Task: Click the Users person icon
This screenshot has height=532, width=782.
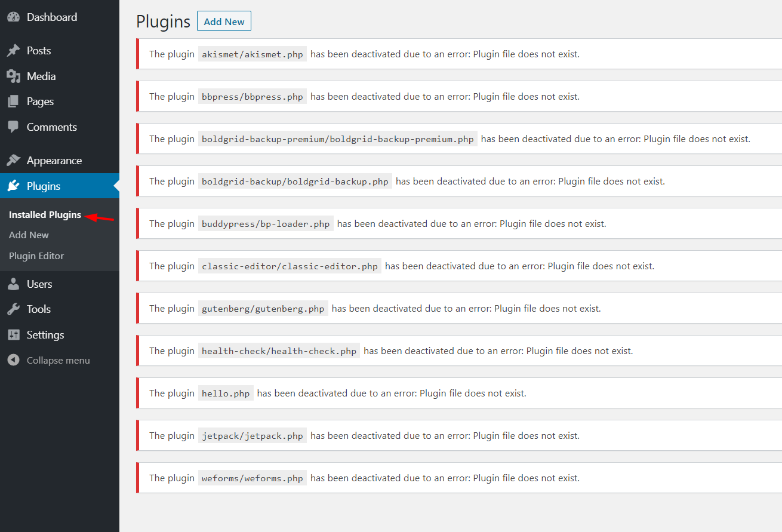Action: click(x=13, y=284)
